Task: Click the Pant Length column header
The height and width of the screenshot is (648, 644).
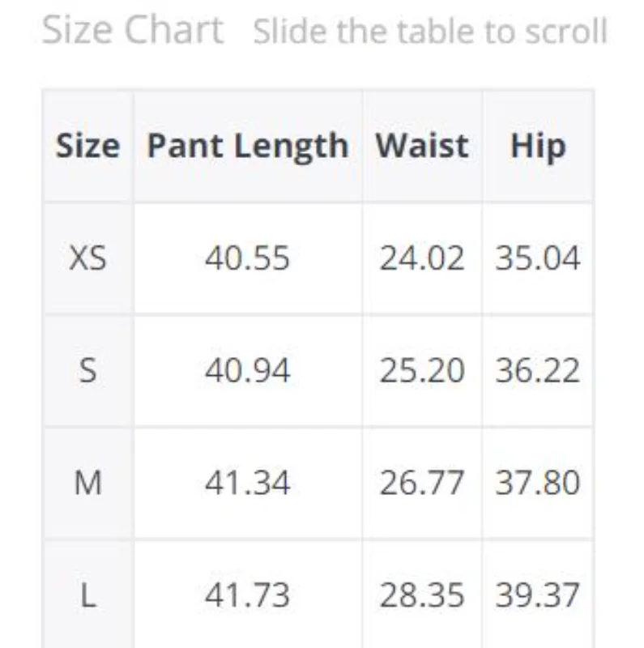Action: [x=248, y=146]
